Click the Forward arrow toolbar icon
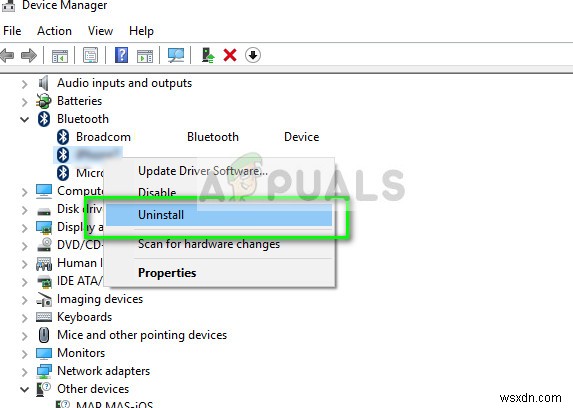 [x=29, y=56]
